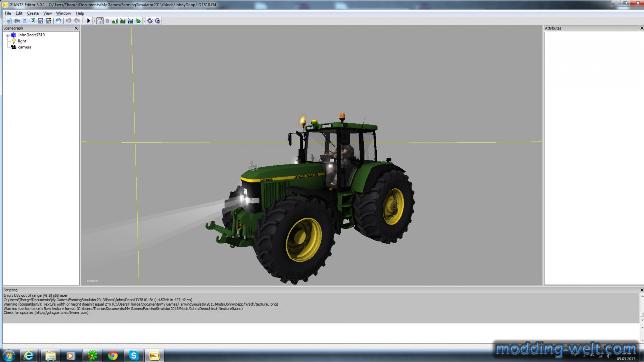The width and height of the screenshot is (644, 362).
Task: Select the second terrain sculpt icon
Action: [122, 21]
